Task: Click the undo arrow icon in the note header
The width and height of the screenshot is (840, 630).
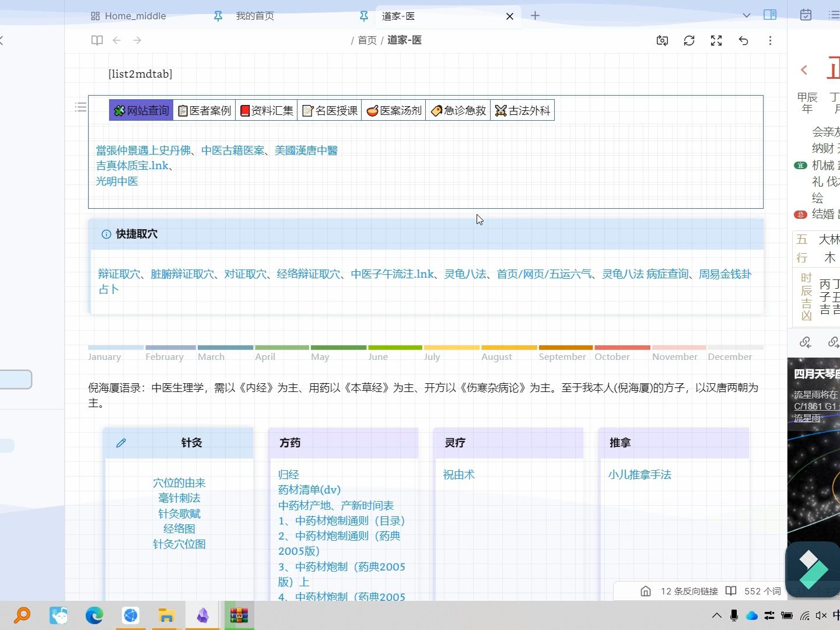Action: pyautogui.click(x=743, y=40)
